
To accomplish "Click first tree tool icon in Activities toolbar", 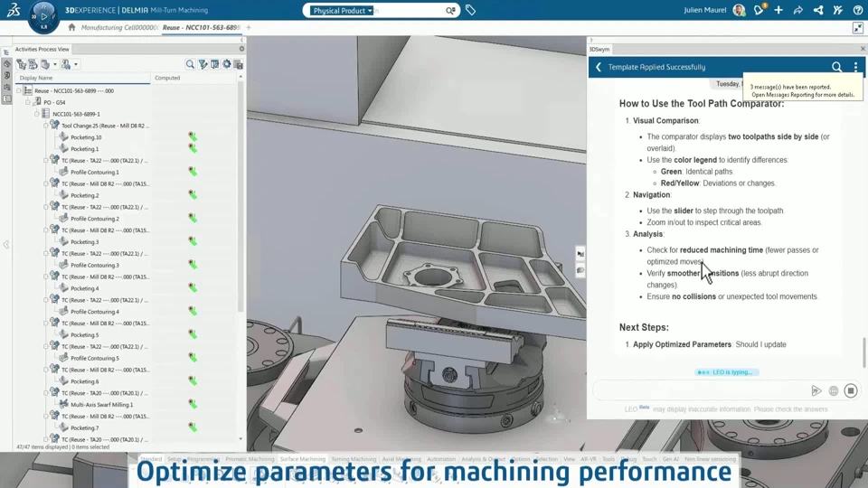I will tap(21, 65).
